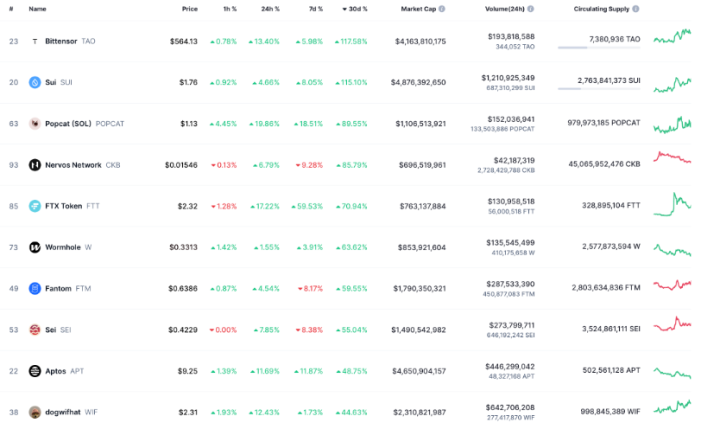Click the Wormhole coin icon
Screen dimensions: 701x429
click(x=35, y=247)
